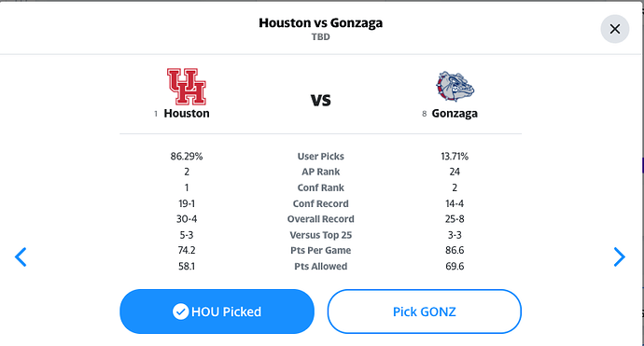Click the Houston vs Gonzaga dialog title
Viewport: 644px width, 346px height.
point(320,22)
